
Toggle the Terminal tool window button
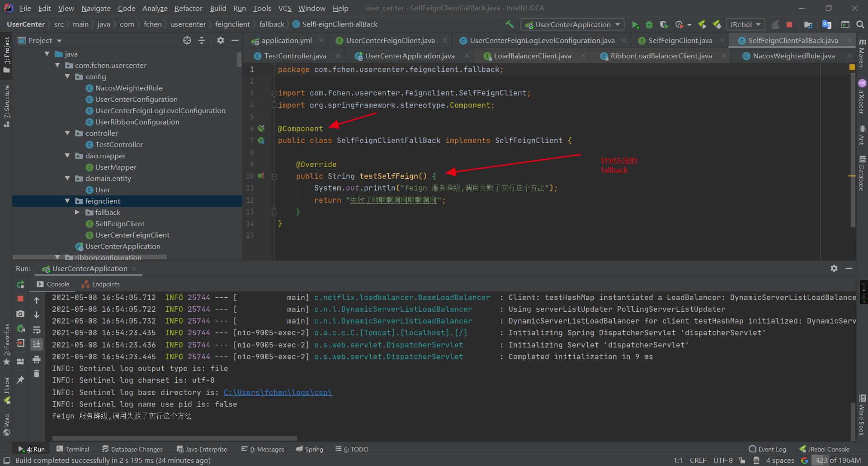pos(73,449)
